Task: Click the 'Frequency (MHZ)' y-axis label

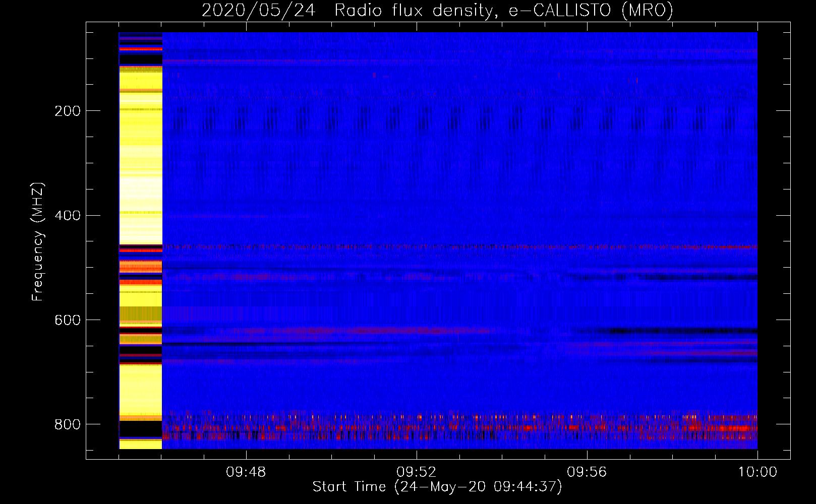Action: coord(37,241)
